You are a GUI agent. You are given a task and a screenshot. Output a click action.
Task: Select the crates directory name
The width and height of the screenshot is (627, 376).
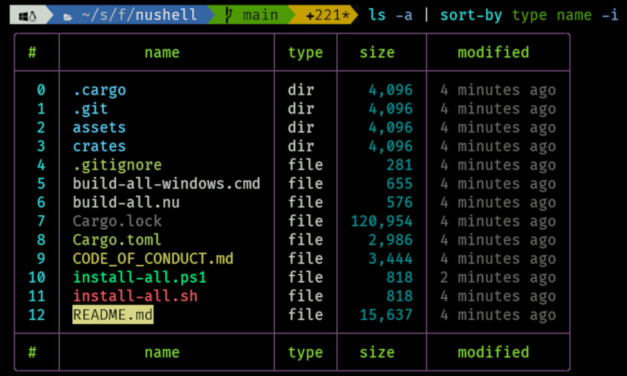[x=99, y=146]
